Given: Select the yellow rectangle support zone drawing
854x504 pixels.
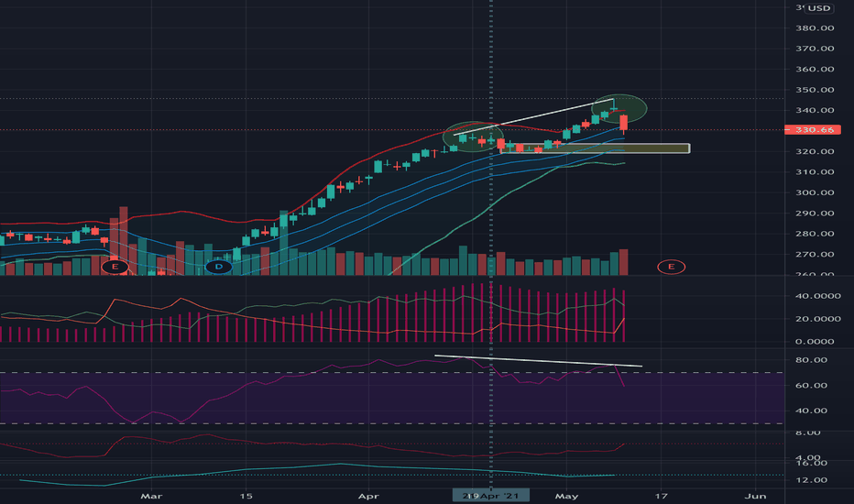Looking at the screenshot, I should pyautogui.click(x=596, y=148).
